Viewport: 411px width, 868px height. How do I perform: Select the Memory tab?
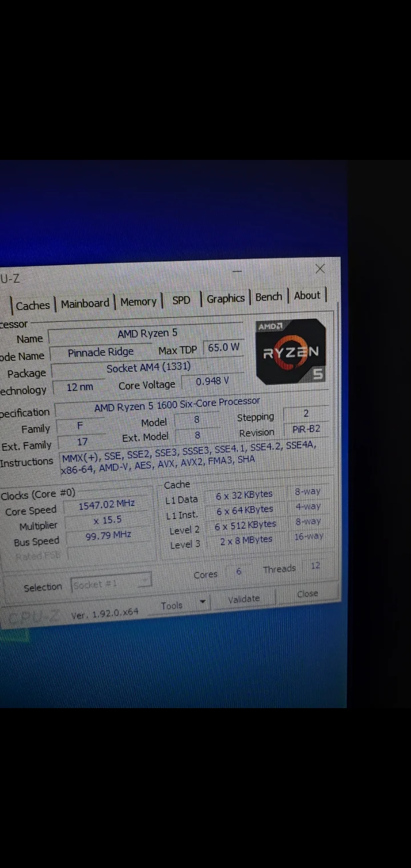tap(138, 302)
